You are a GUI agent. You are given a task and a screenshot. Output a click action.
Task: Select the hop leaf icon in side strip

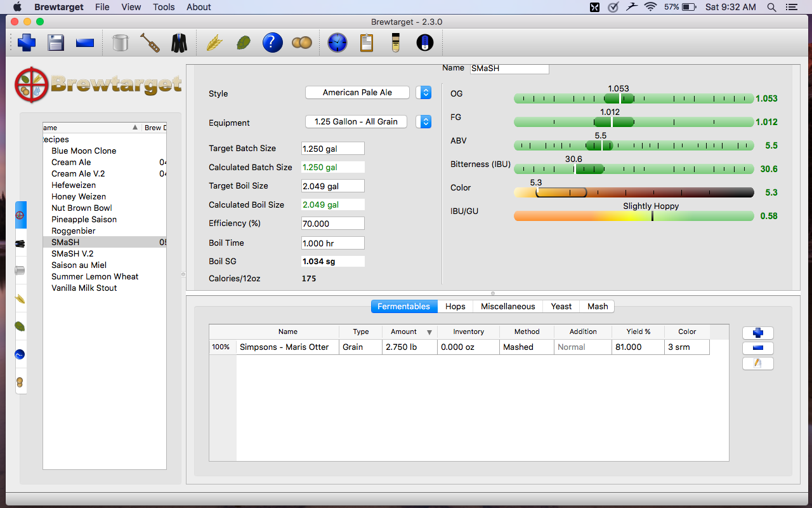point(20,326)
